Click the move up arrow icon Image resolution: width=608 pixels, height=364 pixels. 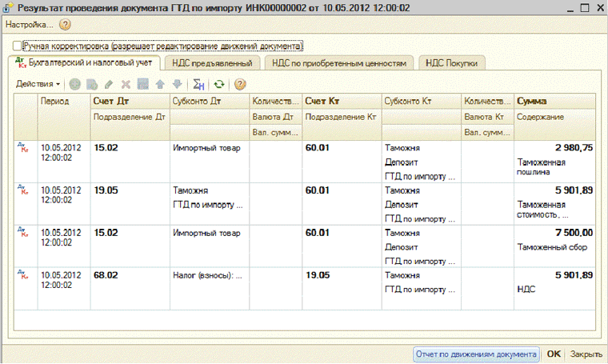click(x=160, y=84)
